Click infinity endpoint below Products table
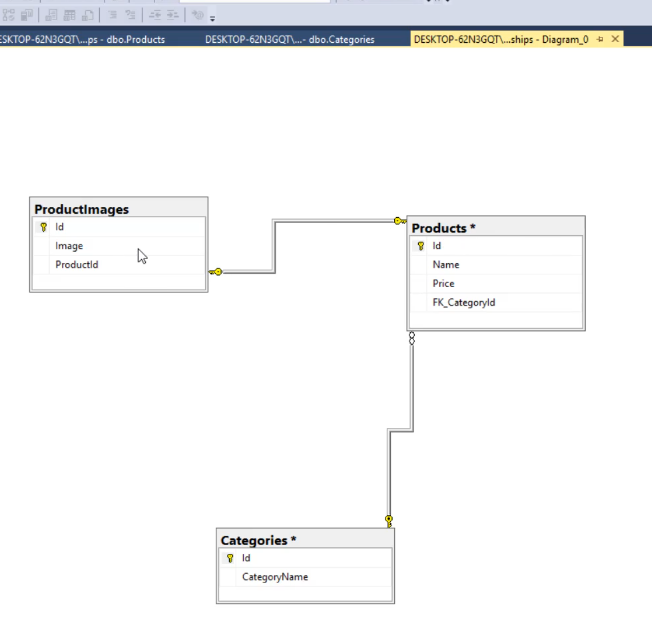 pos(412,338)
